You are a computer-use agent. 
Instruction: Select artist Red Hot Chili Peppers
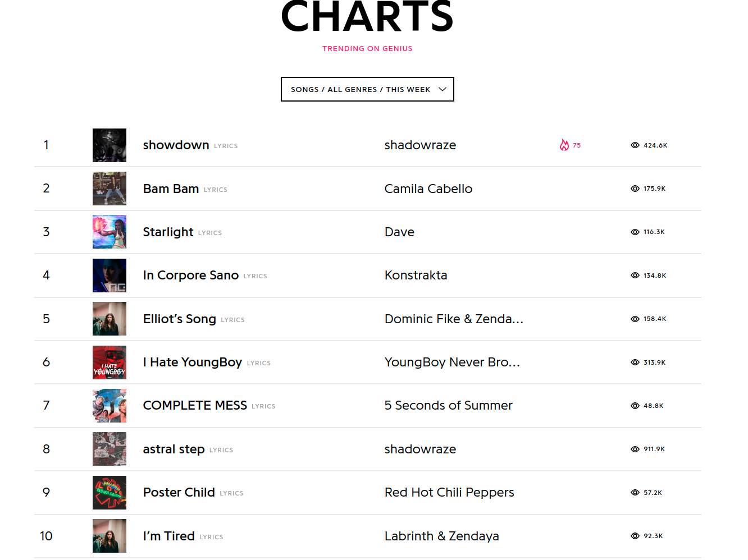[x=449, y=493]
